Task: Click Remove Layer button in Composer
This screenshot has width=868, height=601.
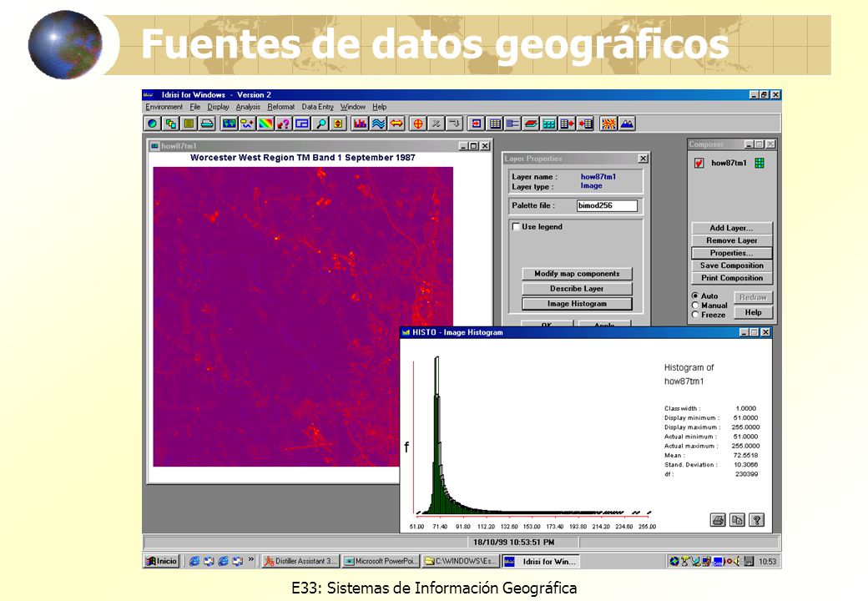Action: (x=731, y=240)
